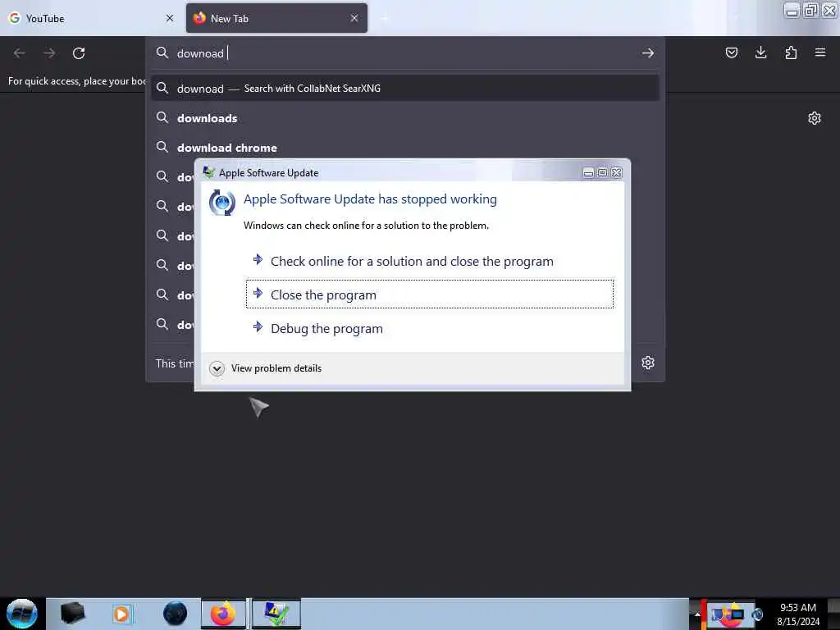Open the media player taskbar icon

pyautogui.click(x=121, y=614)
